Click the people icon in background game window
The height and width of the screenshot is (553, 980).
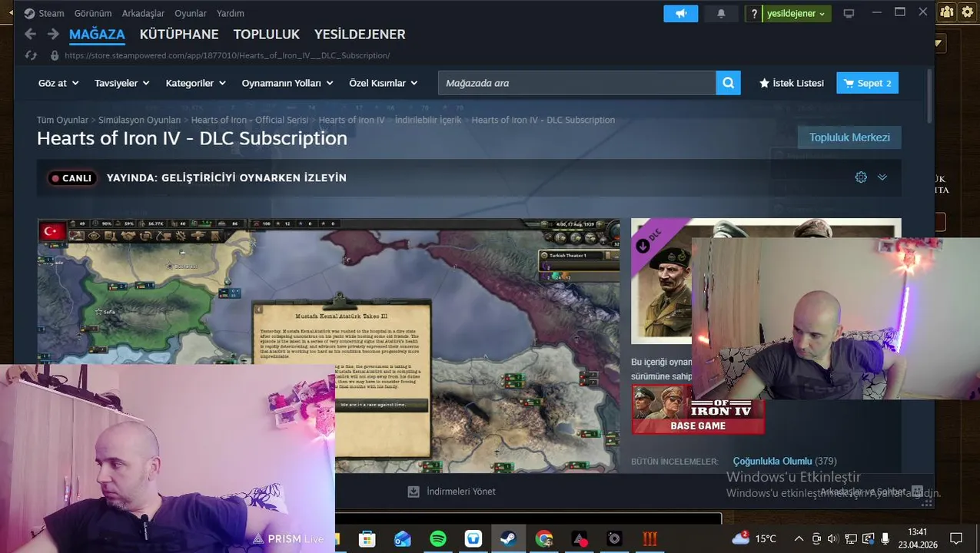pos(947,12)
